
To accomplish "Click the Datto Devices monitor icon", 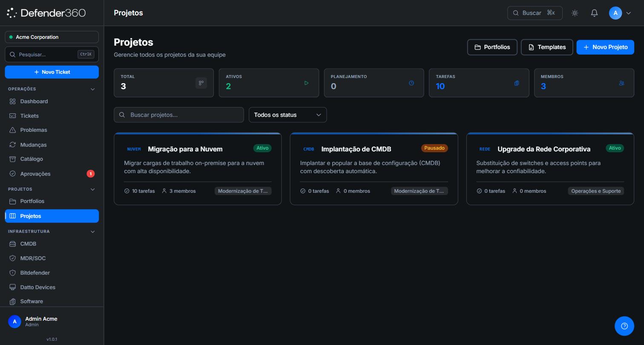I will [12, 287].
